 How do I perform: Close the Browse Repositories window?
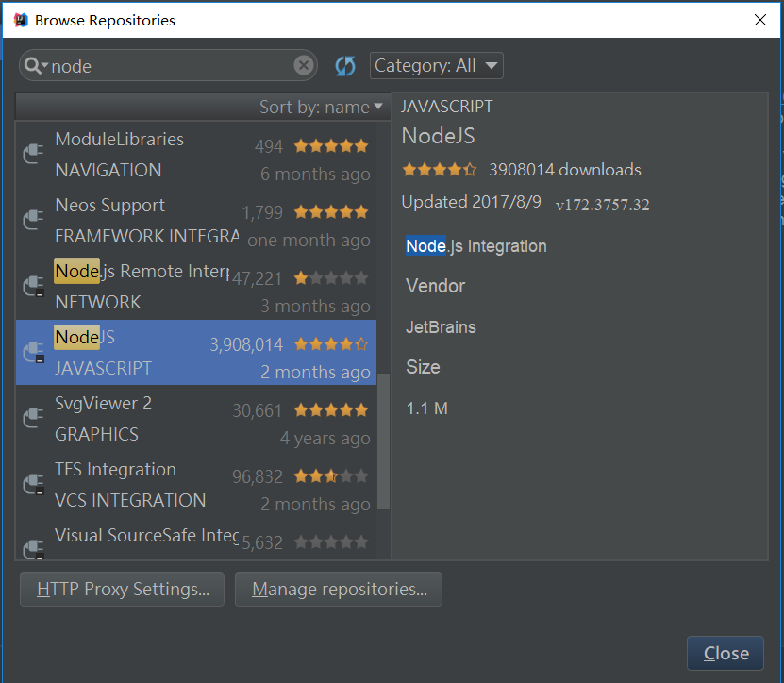point(760,20)
